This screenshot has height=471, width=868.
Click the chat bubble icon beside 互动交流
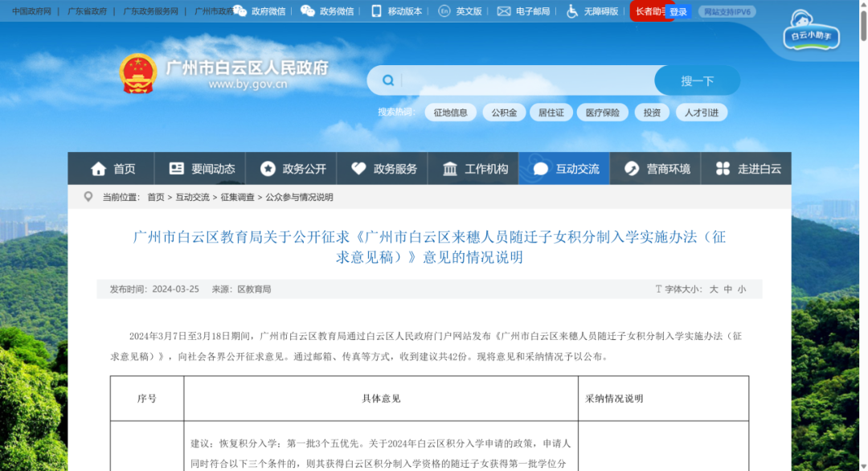coord(540,169)
